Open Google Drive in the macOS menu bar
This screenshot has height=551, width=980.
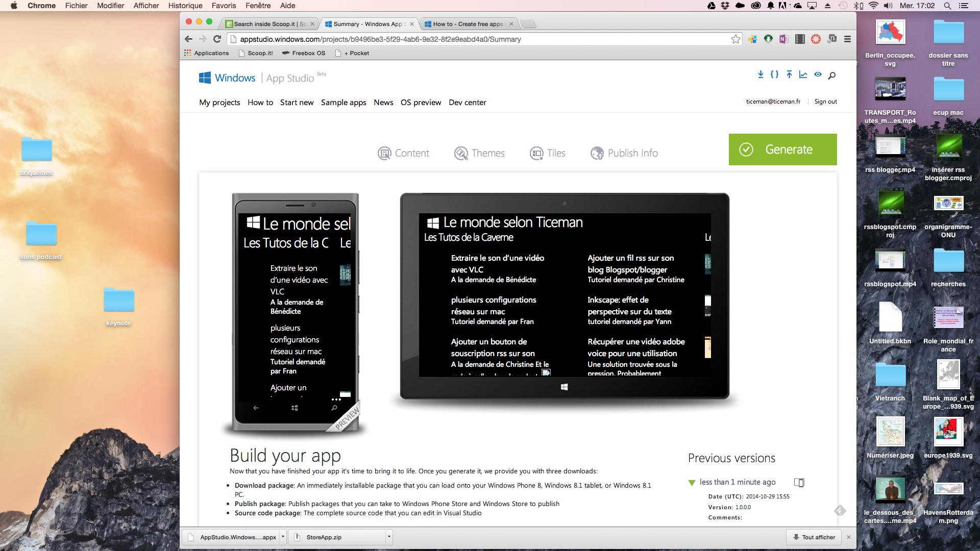click(x=711, y=6)
